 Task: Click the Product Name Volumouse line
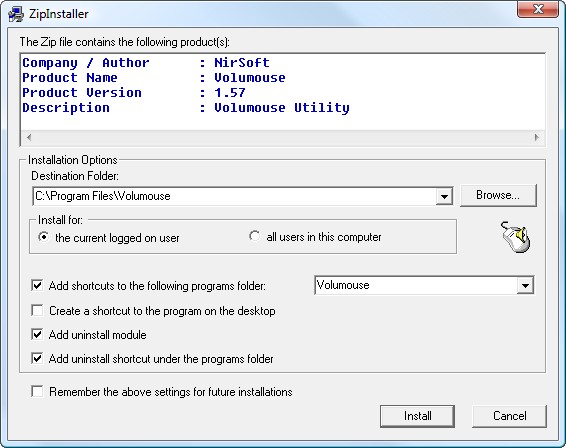(x=154, y=78)
